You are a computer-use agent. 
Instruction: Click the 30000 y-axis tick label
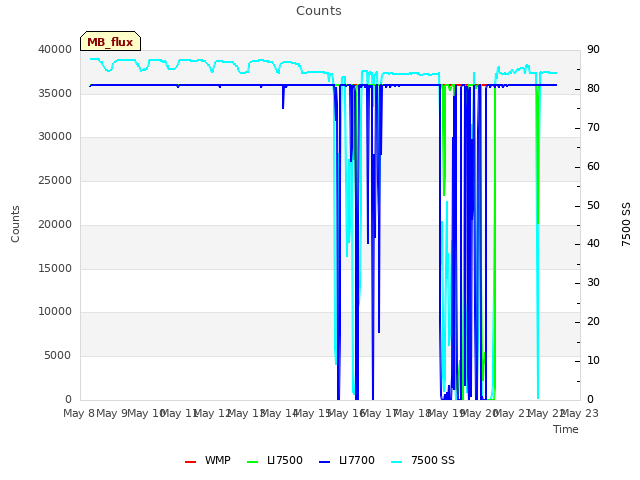pyautogui.click(x=55, y=137)
